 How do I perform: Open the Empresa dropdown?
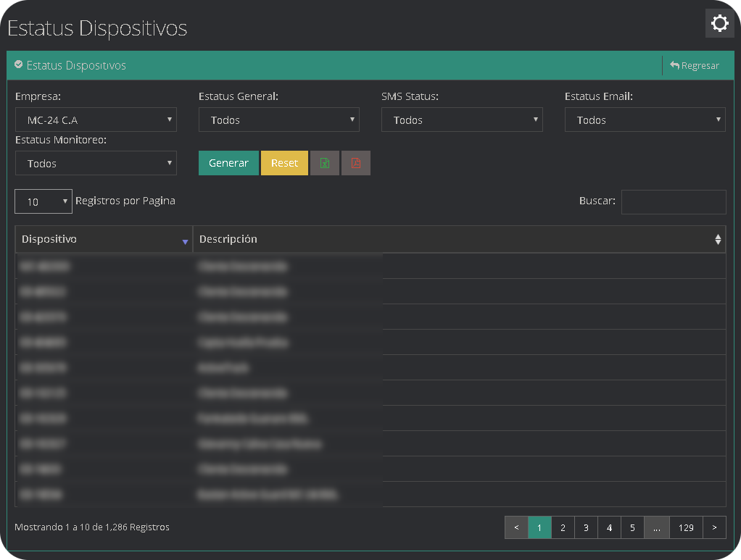[96, 120]
